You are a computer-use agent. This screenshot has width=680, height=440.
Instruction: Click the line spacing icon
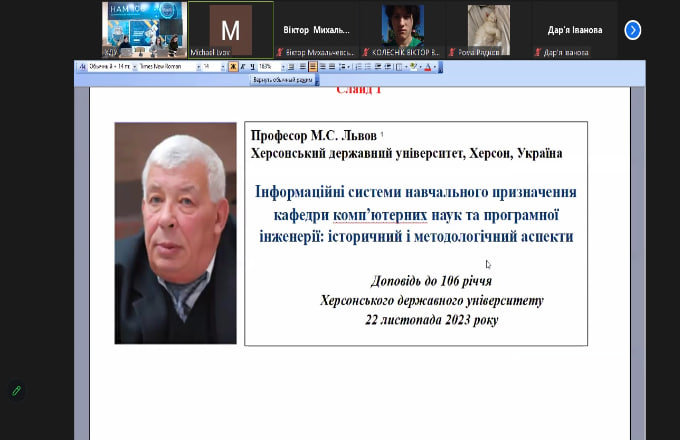[342, 67]
